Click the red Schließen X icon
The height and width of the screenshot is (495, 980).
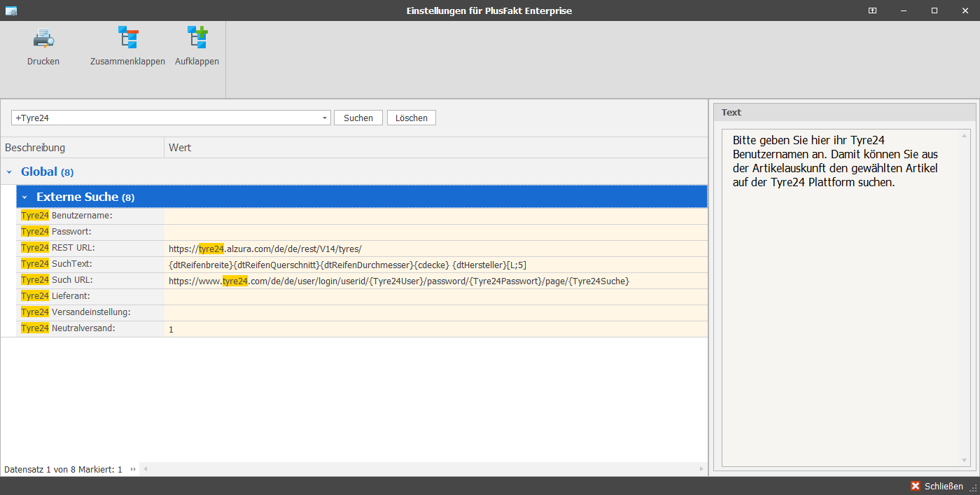[915, 486]
